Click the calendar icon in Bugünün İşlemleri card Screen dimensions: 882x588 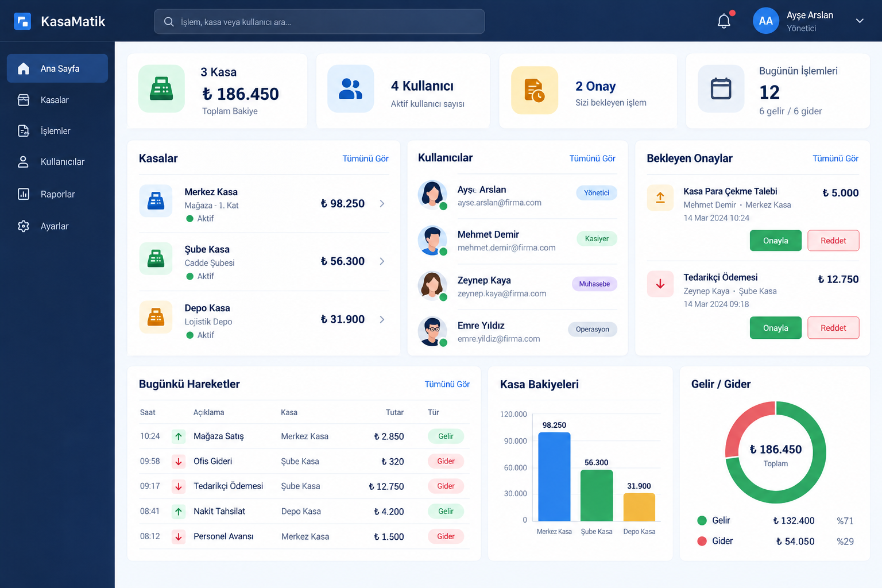click(721, 88)
